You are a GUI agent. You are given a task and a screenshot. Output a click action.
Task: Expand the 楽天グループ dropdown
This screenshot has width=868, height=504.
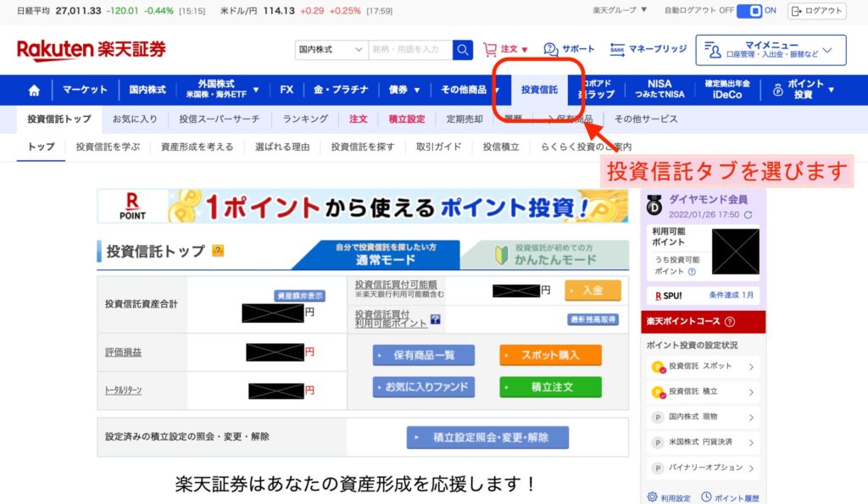point(620,10)
